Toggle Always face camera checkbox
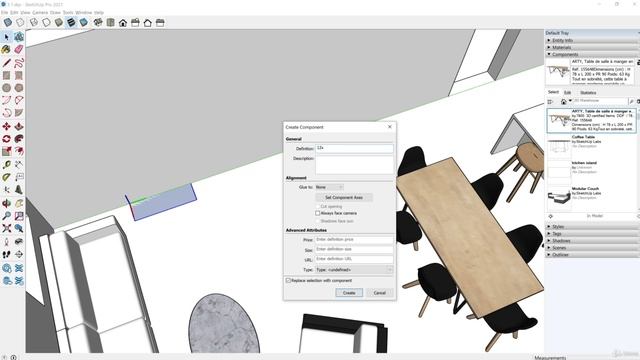The width and height of the screenshot is (640, 360). pyautogui.click(x=318, y=213)
